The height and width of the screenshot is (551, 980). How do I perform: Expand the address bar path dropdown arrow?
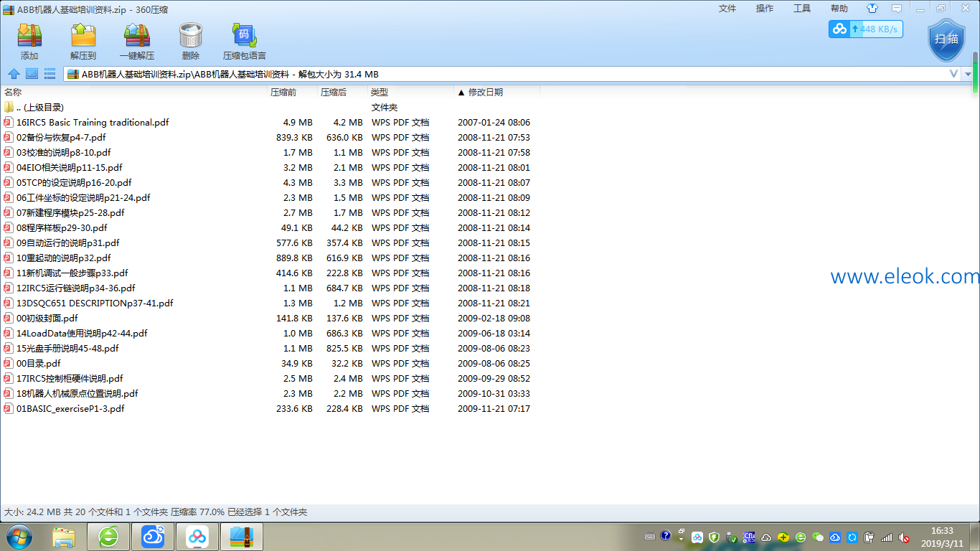[968, 74]
